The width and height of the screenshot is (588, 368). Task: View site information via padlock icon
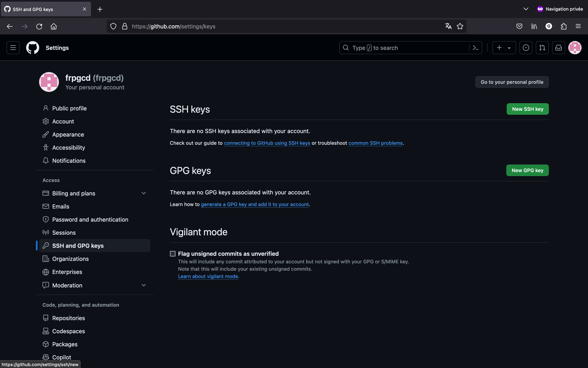click(x=125, y=26)
